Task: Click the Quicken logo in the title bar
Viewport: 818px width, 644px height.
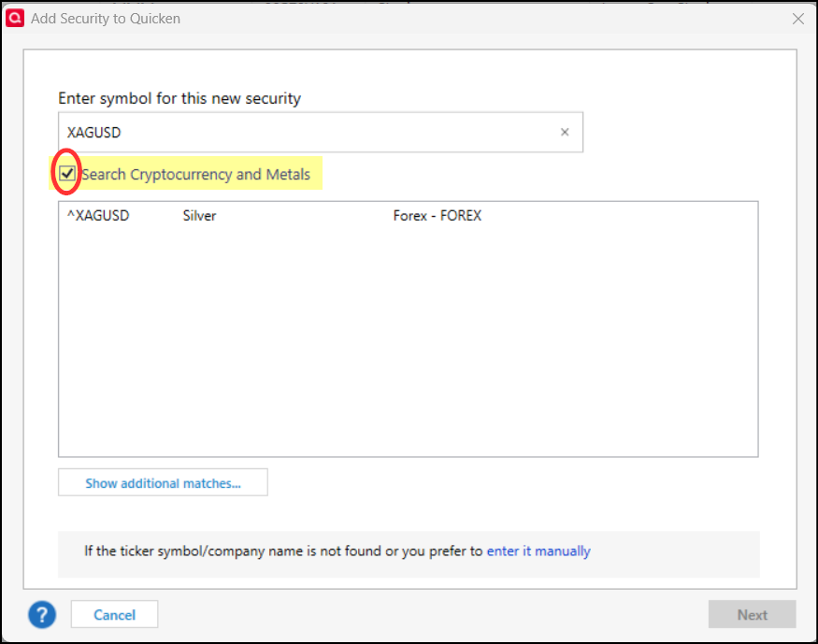Action: [x=14, y=18]
